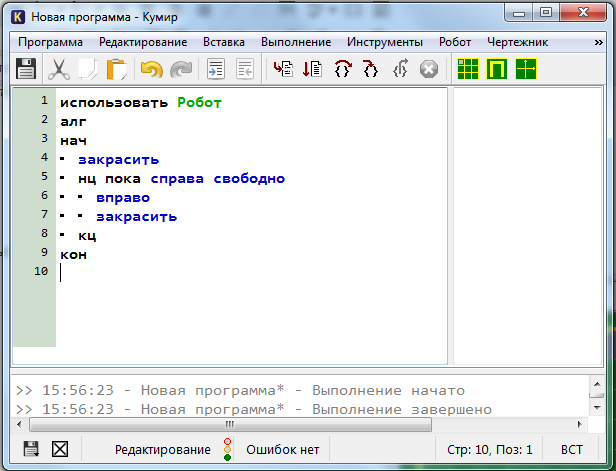Click the Paste clipboard icon

coord(117,69)
